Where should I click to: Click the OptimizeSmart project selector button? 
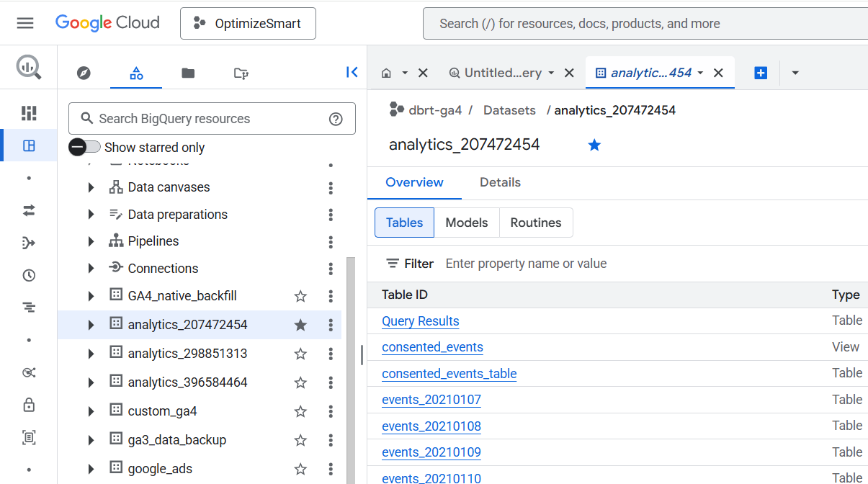coord(248,24)
